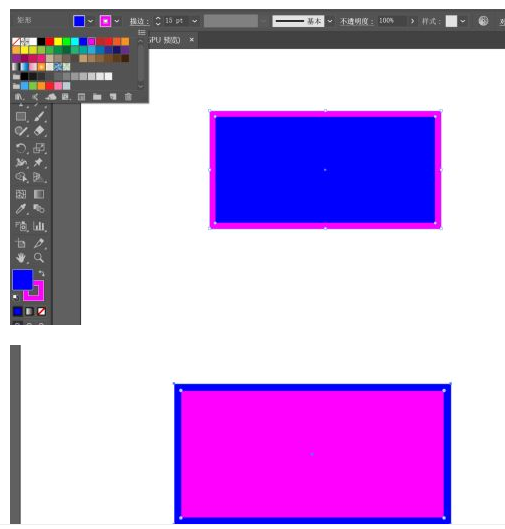Open the stroke color dropdown arrow
This screenshot has width=505, height=529.
click(x=117, y=21)
